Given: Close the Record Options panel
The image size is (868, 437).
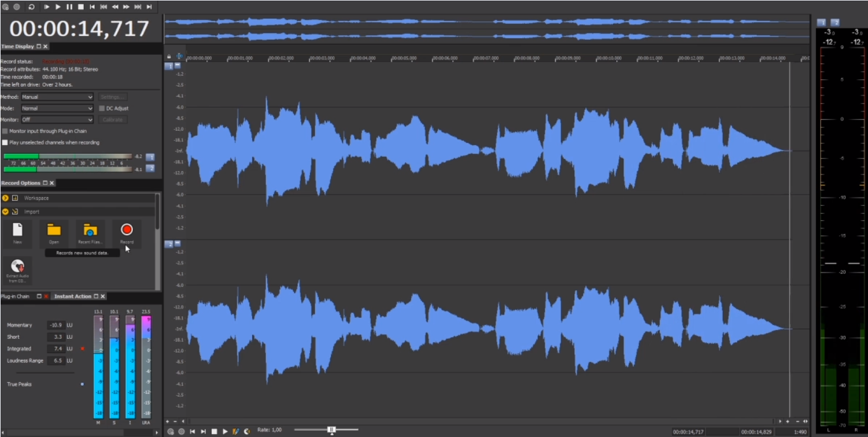Looking at the screenshot, I should tap(51, 183).
